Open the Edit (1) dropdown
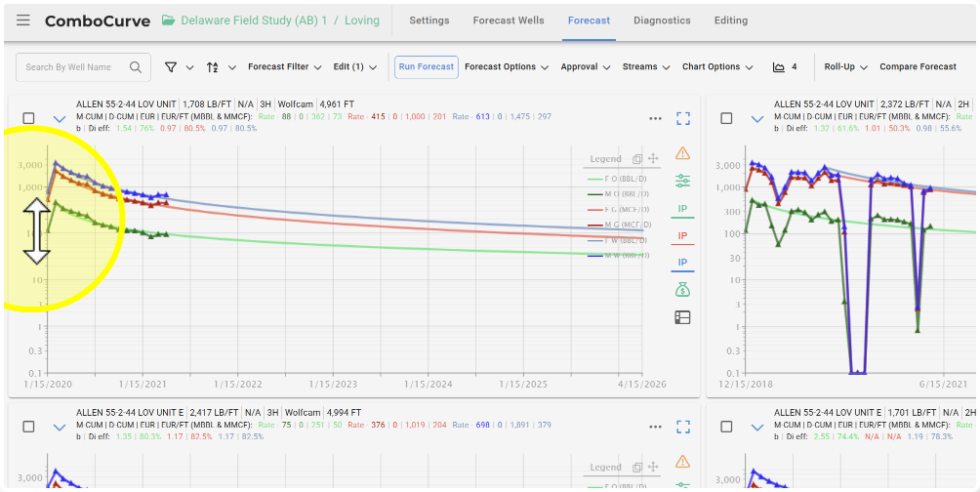The image size is (980, 492). click(x=355, y=67)
